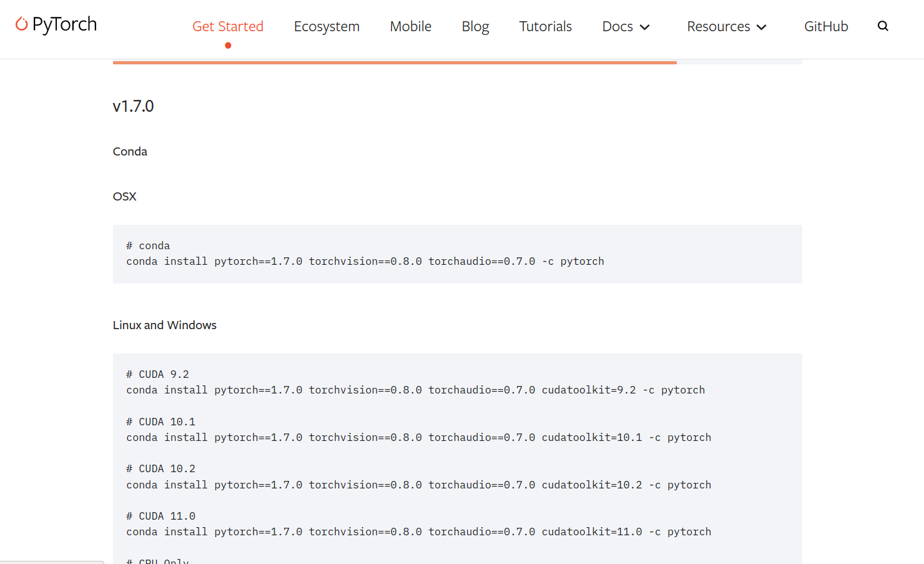The height and width of the screenshot is (564, 924).
Task: Click the cudatoolkit=9.2 install command
Action: (x=416, y=390)
